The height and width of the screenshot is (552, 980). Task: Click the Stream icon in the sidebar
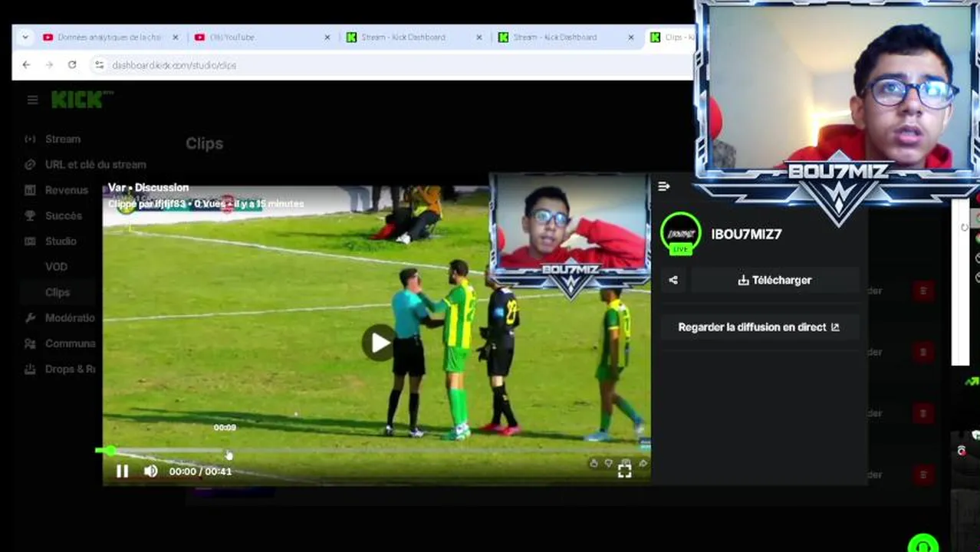[x=30, y=139]
